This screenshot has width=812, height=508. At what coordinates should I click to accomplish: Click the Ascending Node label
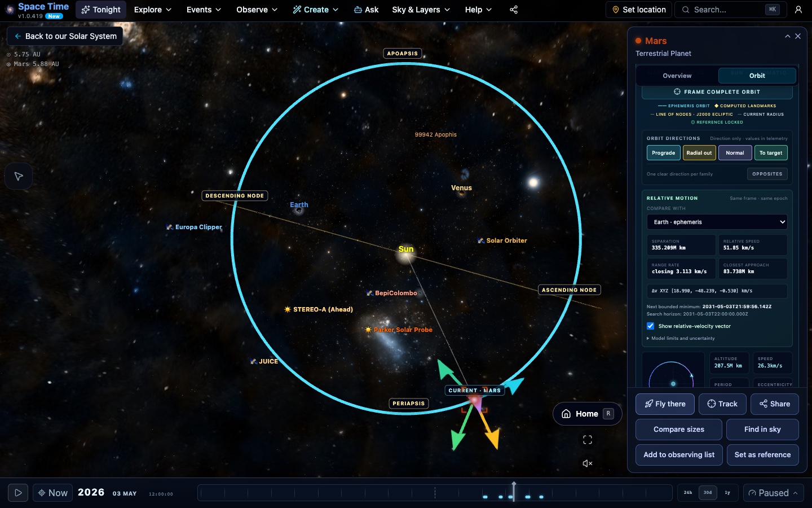[x=569, y=290]
